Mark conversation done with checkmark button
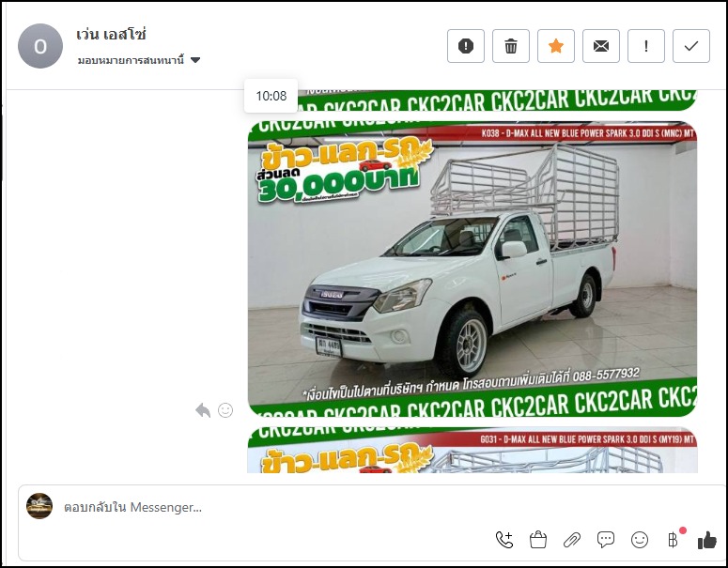The width and height of the screenshot is (728, 568). [x=690, y=46]
